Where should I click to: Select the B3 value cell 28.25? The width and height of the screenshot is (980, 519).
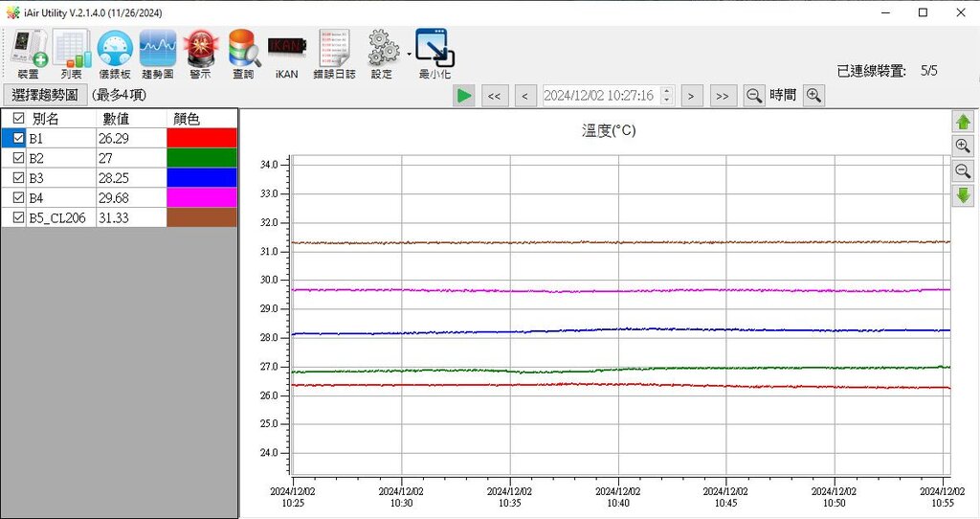pyautogui.click(x=131, y=177)
